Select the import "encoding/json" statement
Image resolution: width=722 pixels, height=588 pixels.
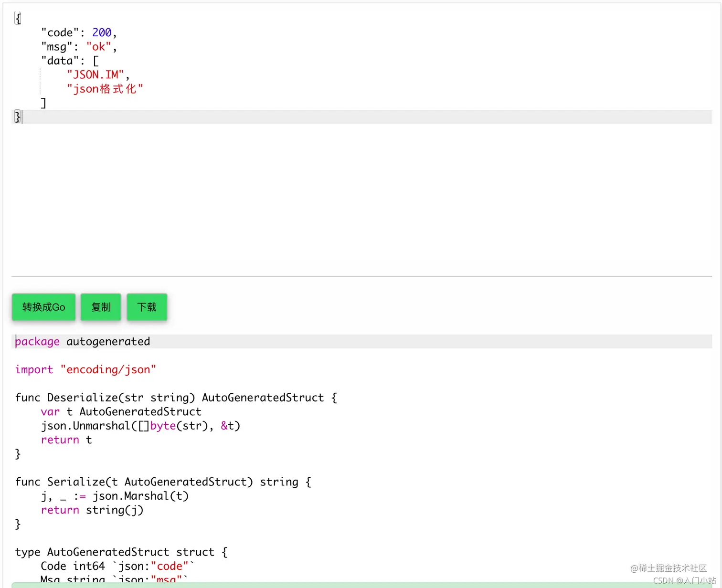point(85,369)
